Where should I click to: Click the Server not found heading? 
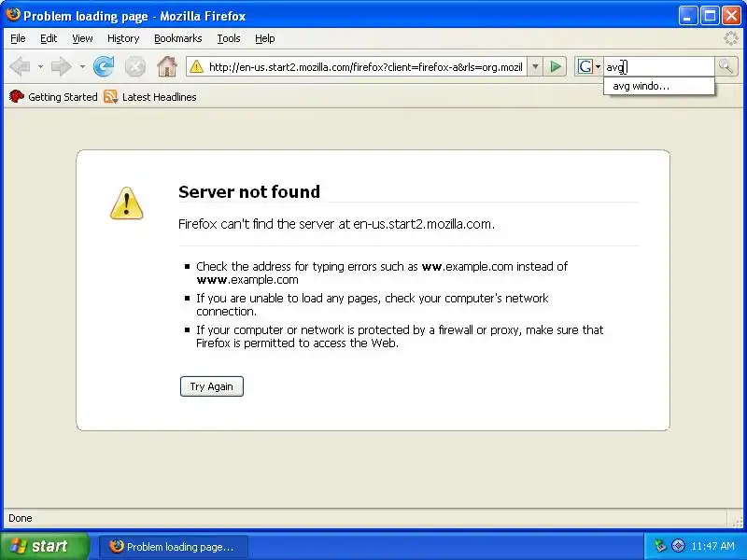pyautogui.click(x=249, y=192)
